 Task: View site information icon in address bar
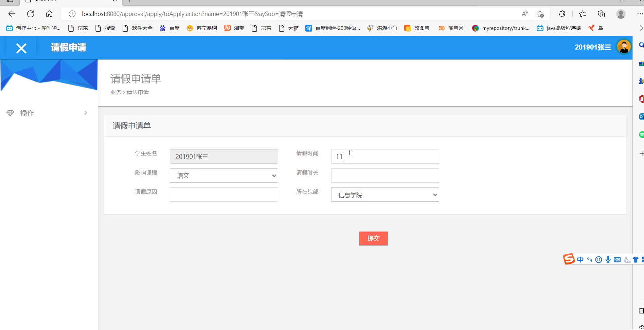tap(72, 14)
